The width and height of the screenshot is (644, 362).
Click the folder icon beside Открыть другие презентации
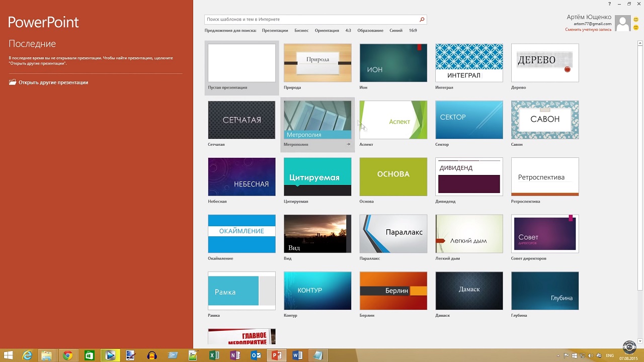[x=13, y=82]
